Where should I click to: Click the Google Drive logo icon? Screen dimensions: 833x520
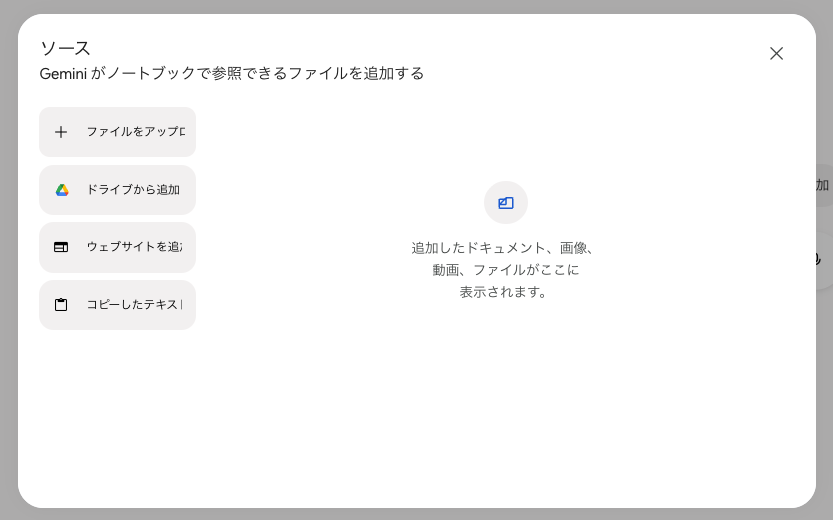point(62,190)
